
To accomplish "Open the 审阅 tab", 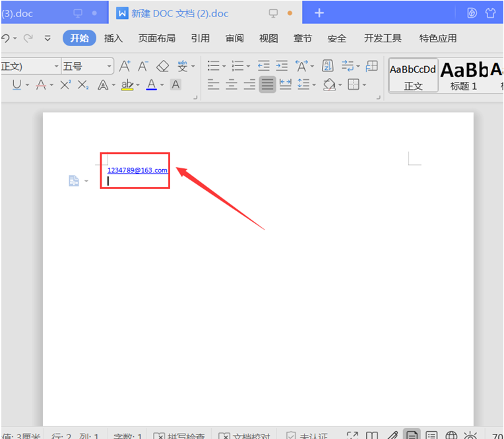I will click(x=235, y=38).
